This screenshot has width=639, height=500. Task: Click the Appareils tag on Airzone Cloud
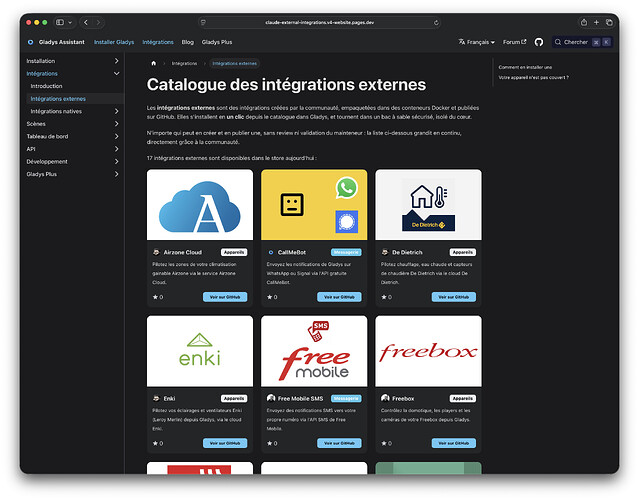[234, 252]
